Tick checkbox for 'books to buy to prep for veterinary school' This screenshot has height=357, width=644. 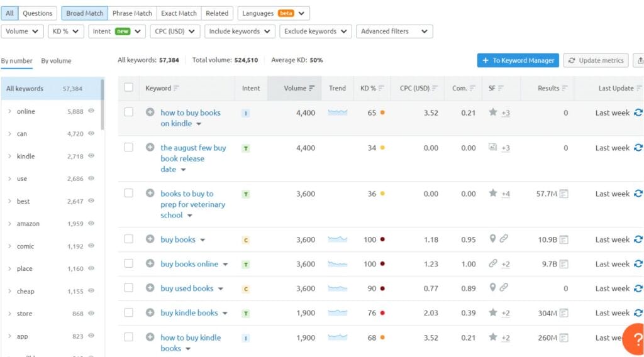(x=128, y=194)
